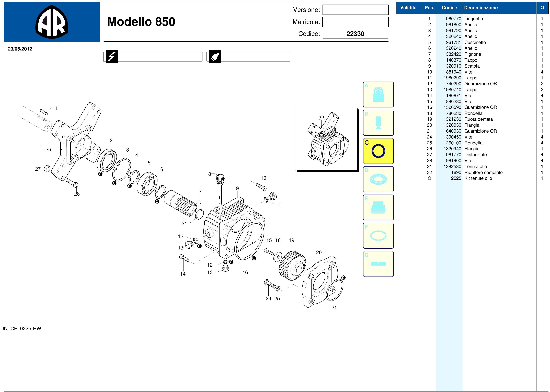
Task: Click the AR company logo
Action: pyautogui.click(x=52, y=22)
